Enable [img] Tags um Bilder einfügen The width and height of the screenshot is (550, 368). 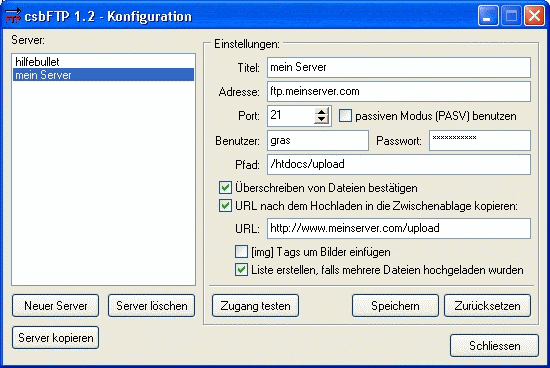pyautogui.click(x=241, y=252)
